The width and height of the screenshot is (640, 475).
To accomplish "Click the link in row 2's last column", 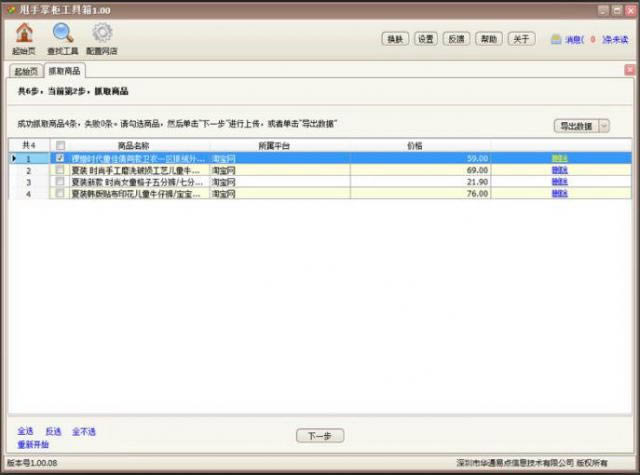I will pos(559,170).
